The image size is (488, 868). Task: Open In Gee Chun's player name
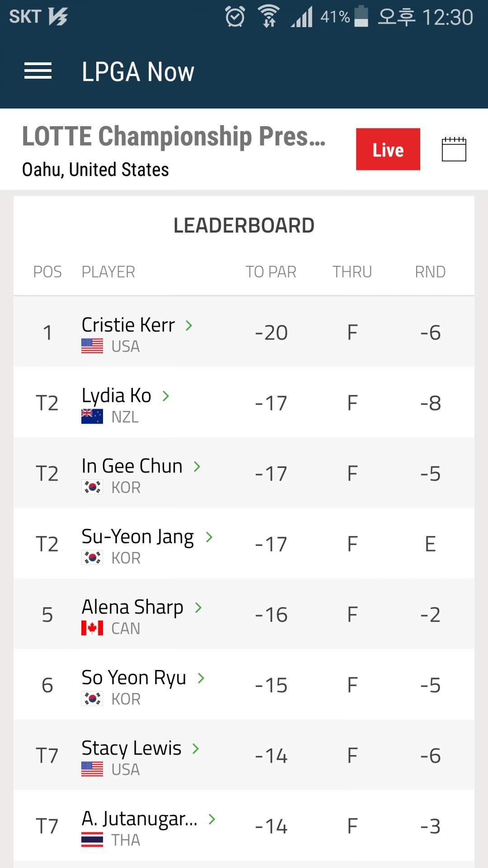132,466
